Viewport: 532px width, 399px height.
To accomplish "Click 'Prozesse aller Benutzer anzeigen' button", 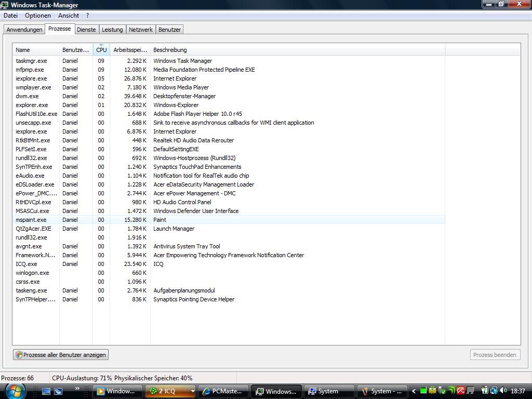I will [61, 354].
